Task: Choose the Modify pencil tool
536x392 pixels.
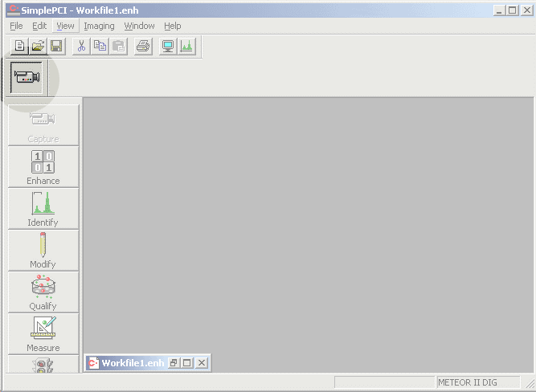Action: click(43, 251)
